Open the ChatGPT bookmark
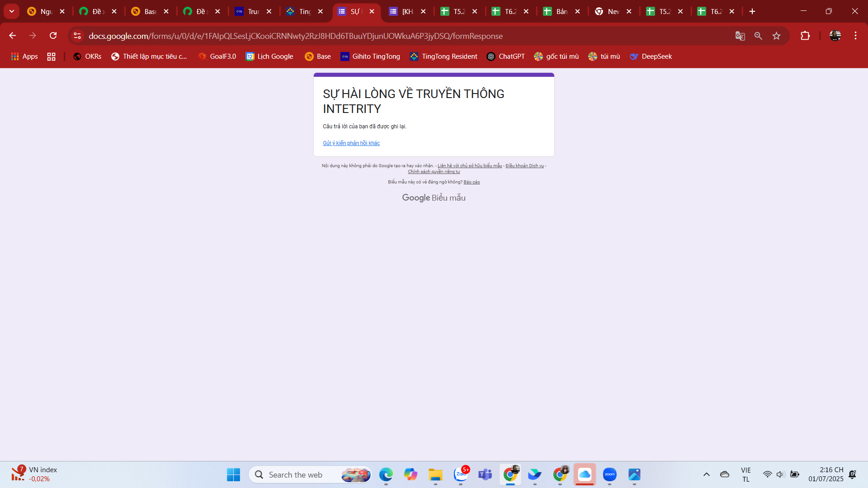The width and height of the screenshot is (868, 488). coord(505,56)
